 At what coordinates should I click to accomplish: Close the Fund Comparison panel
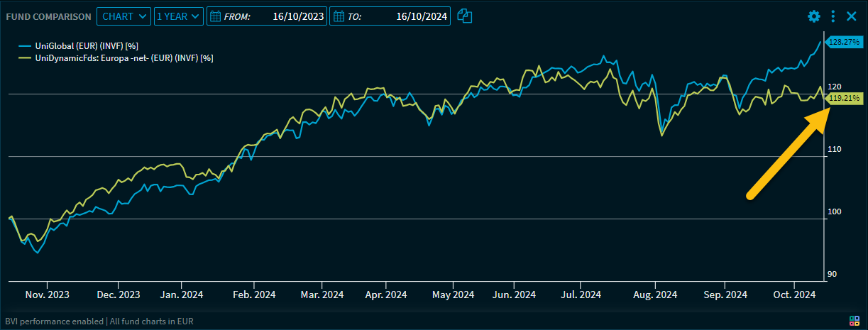(851, 16)
